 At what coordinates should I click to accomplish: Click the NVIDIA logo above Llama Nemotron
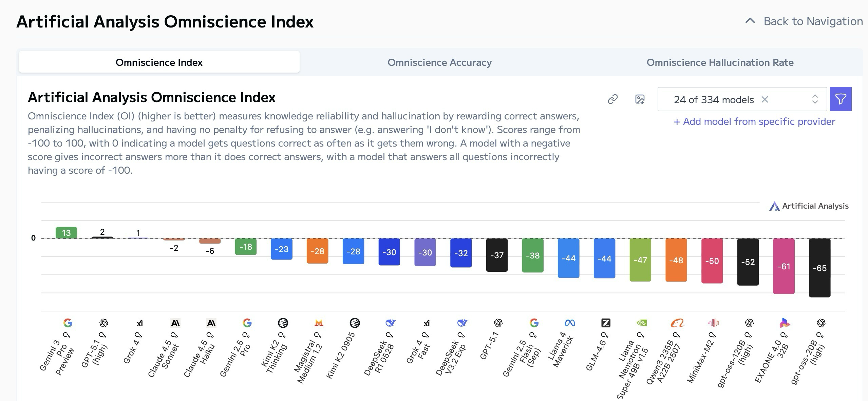point(642,323)
